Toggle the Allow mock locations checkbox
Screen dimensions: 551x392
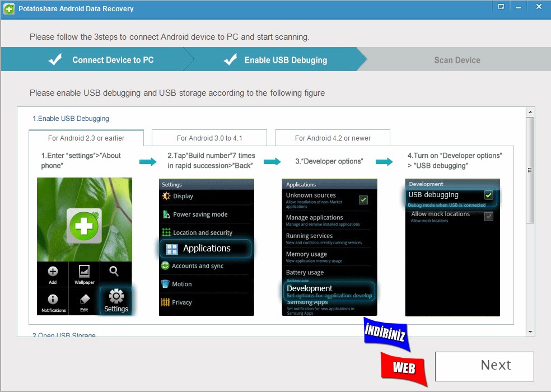(x=488, y=216)
